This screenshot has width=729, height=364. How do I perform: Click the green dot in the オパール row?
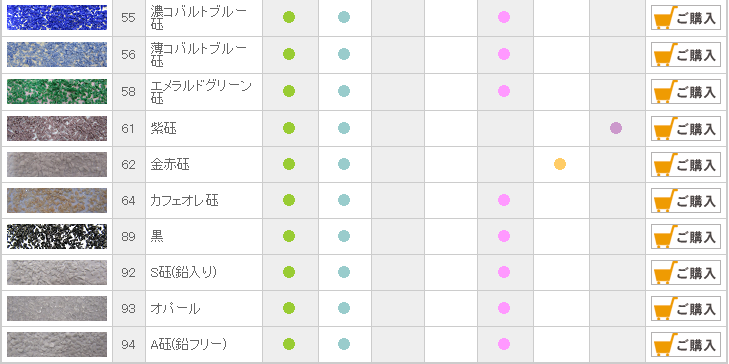coord(289,308)
